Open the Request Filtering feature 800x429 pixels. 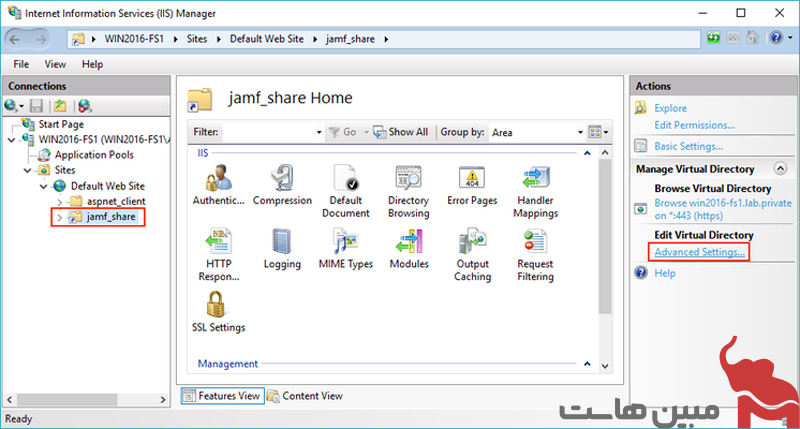(x=535, y=254)
